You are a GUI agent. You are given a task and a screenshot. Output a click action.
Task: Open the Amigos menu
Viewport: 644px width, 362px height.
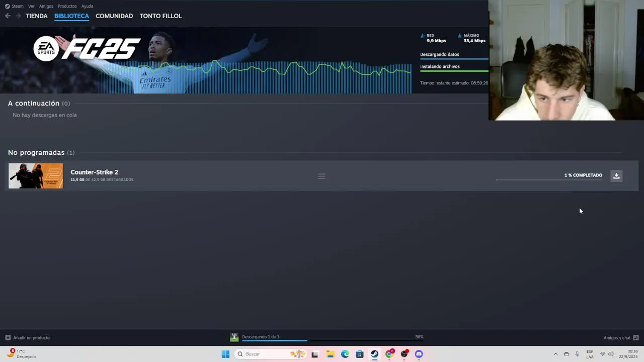46,6
